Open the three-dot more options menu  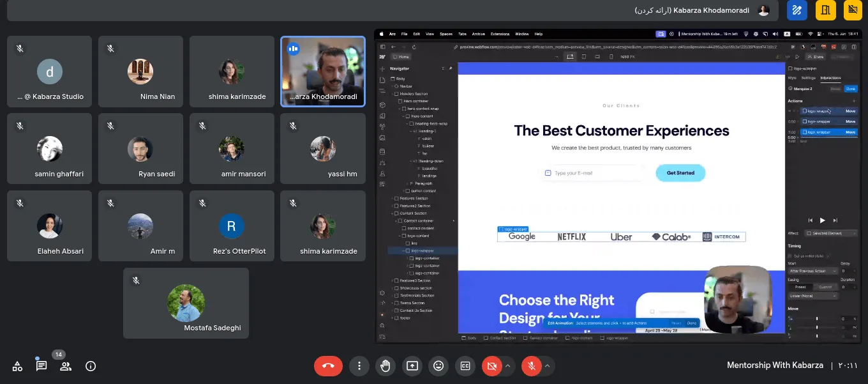(x=359, y=366)
